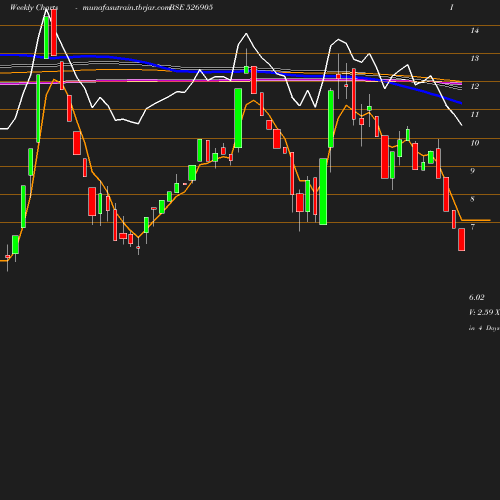500x500 pixels.
Task: Click the 'Weekly Charts' title text
Action: coord(34,8)
